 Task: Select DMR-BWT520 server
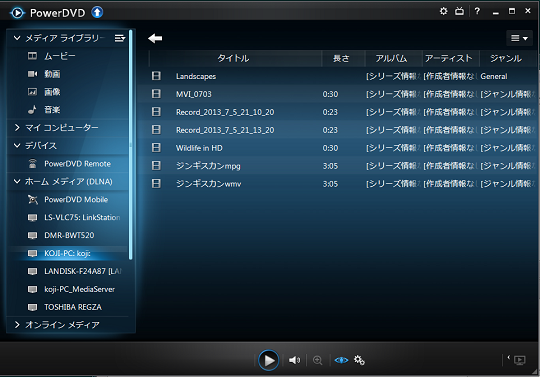coord(68,235)
